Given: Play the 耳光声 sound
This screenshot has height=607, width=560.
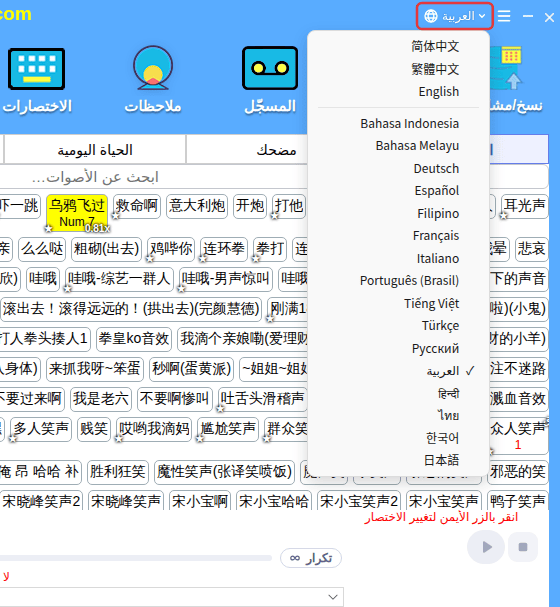Looking at the screenshot, I should pos(524,206).
